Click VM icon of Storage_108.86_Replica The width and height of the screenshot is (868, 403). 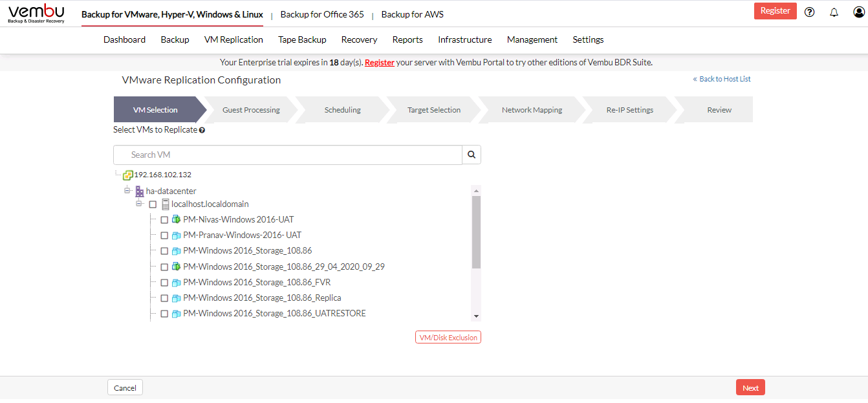coord(176,298)
